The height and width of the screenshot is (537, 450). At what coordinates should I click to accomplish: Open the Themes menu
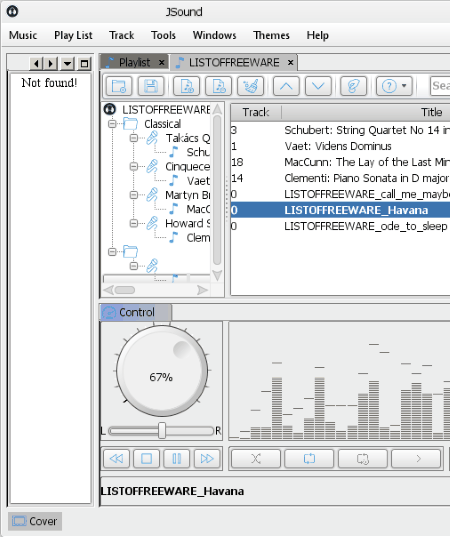click(x=271, y=35)
